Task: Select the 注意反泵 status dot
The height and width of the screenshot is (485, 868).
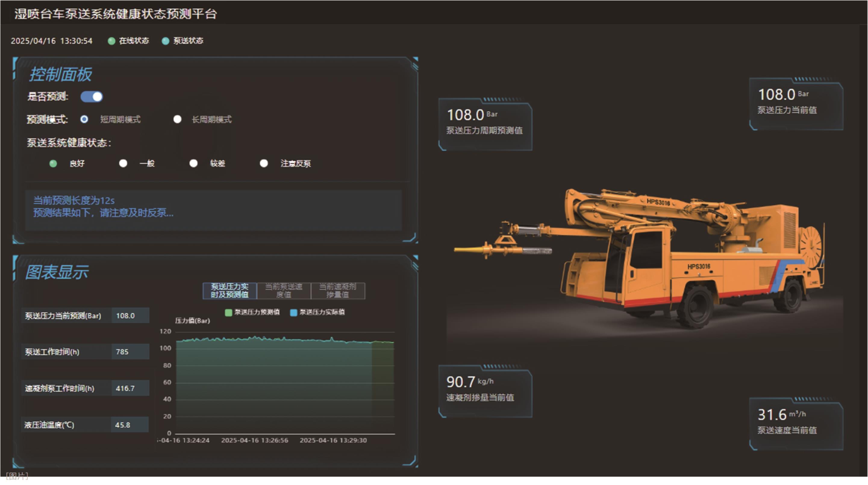Action: (264, 163)
